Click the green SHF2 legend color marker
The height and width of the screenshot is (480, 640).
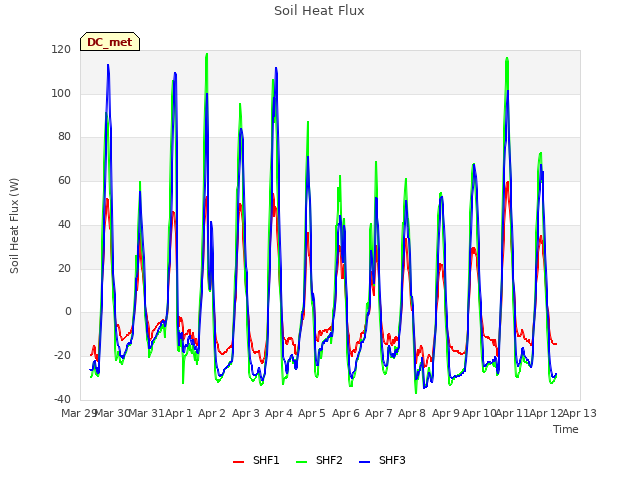(x=301, y=462)
